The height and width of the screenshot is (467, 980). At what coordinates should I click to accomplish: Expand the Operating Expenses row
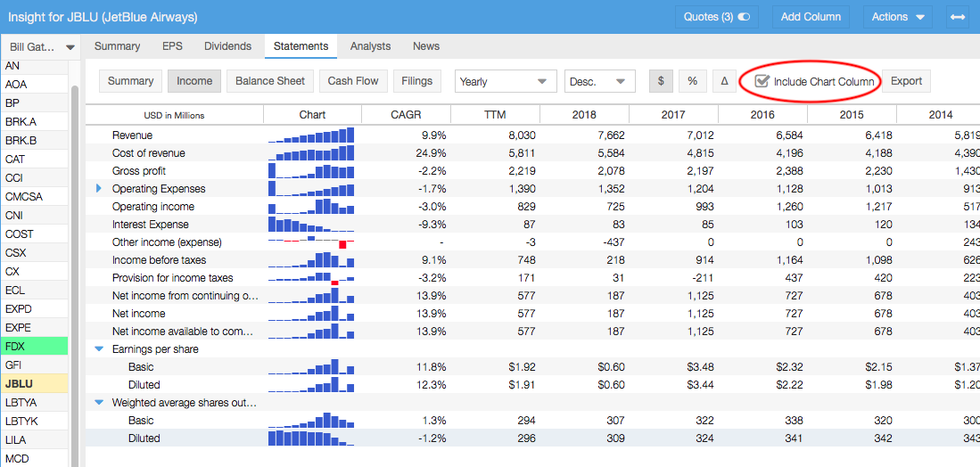pyautogui.click(x=99, y=189)
